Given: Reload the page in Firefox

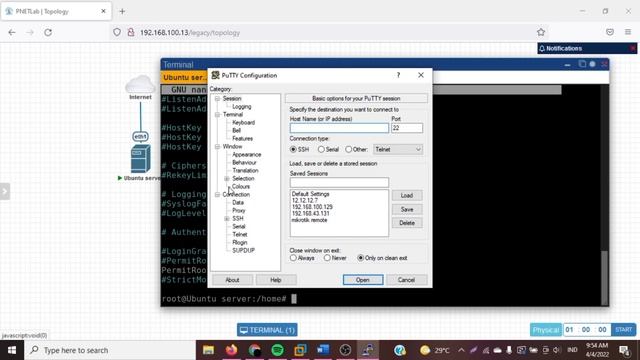Looking at the screenshot, I should pyautogui.click(x=48, y=32).
